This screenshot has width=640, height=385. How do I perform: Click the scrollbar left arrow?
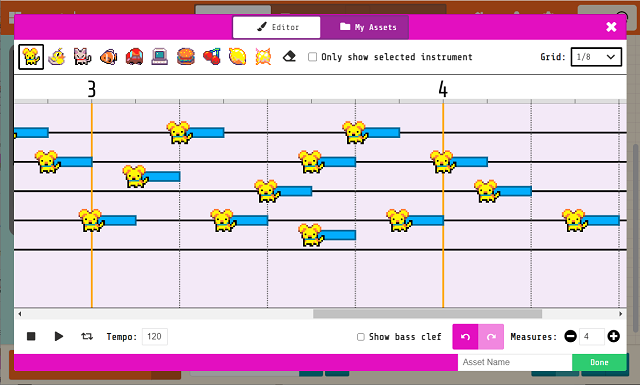[20, 314]
